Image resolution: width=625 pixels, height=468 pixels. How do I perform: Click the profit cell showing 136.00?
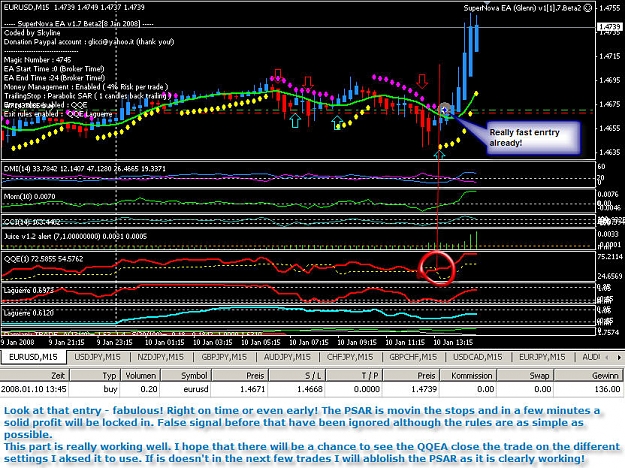(x=589, y=389)
